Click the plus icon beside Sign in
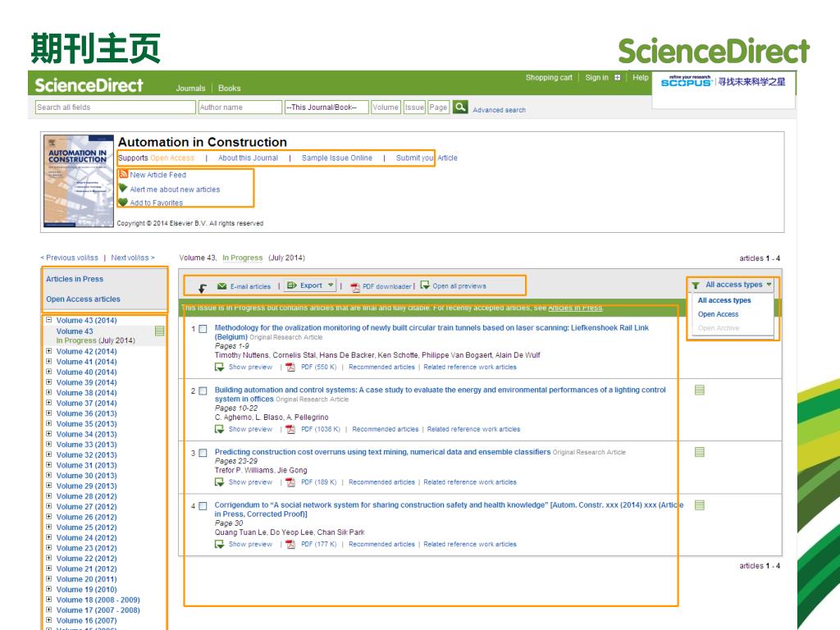Image resolution: width=840 pixels, height=630 pixels. pos(617,78)
